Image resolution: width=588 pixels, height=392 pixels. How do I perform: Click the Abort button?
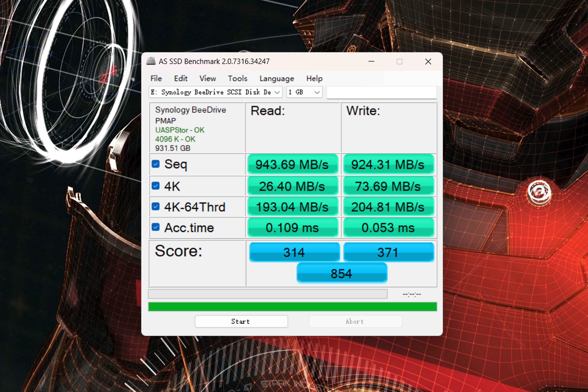[355, 321]
